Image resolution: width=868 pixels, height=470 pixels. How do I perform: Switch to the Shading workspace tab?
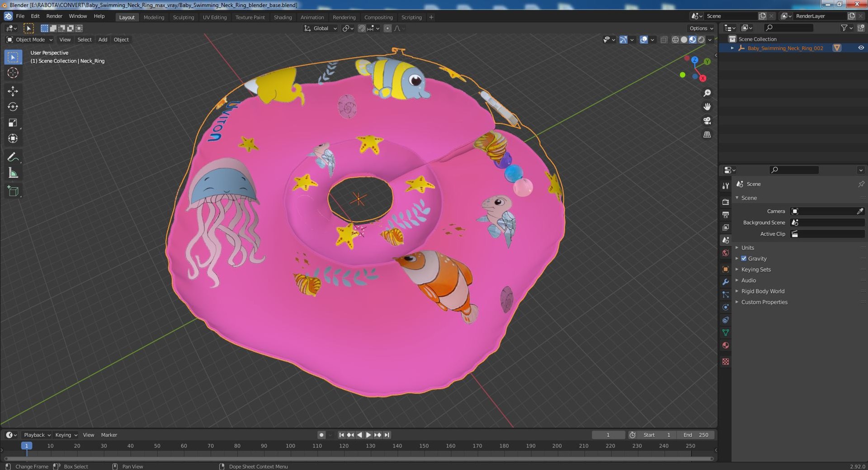tap(283, 17)
